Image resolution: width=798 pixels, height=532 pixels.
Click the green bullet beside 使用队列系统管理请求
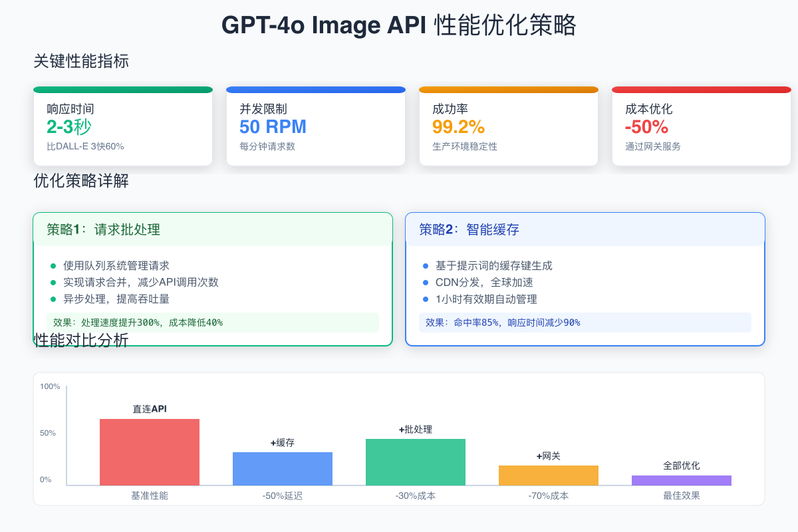(x=53, y=265)
